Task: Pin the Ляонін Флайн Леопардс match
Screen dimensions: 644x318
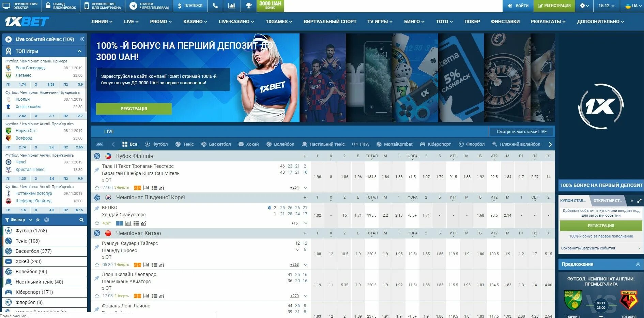Action: point(97,278)
